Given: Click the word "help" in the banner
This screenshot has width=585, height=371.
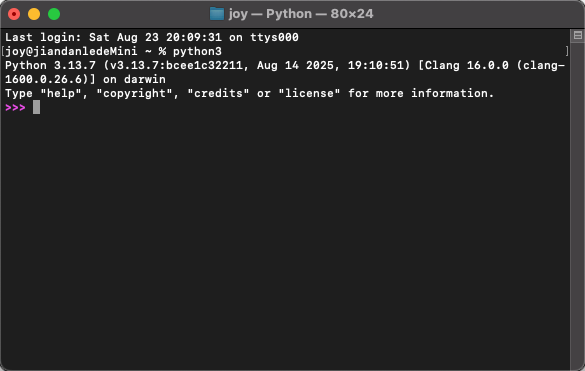Looking at the screenshot, I should coord(61,93).
